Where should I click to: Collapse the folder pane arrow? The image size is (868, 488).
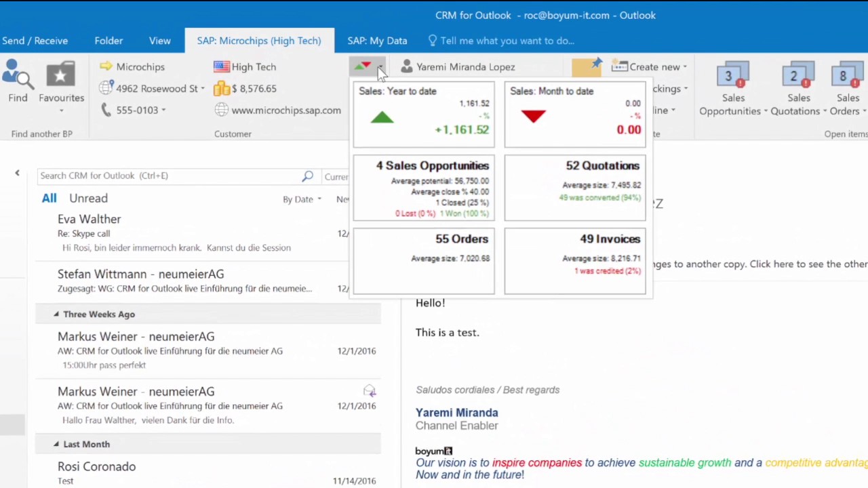[x=18, y=174]
